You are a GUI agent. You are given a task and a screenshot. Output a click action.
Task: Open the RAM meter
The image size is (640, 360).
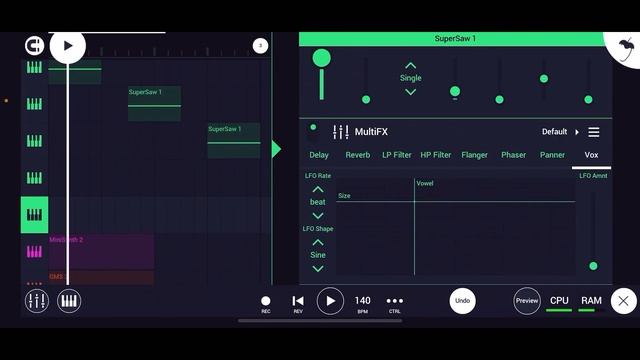pyautogui.click(x=591, y=303)
